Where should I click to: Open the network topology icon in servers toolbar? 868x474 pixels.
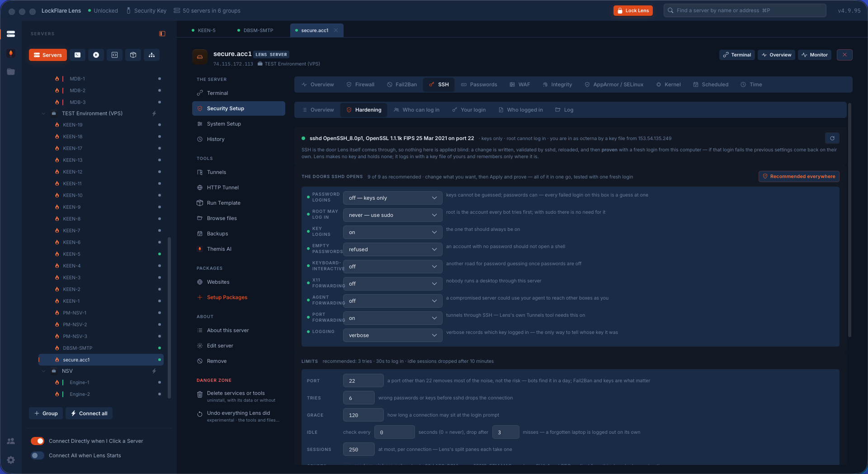[x=152, y=55]
